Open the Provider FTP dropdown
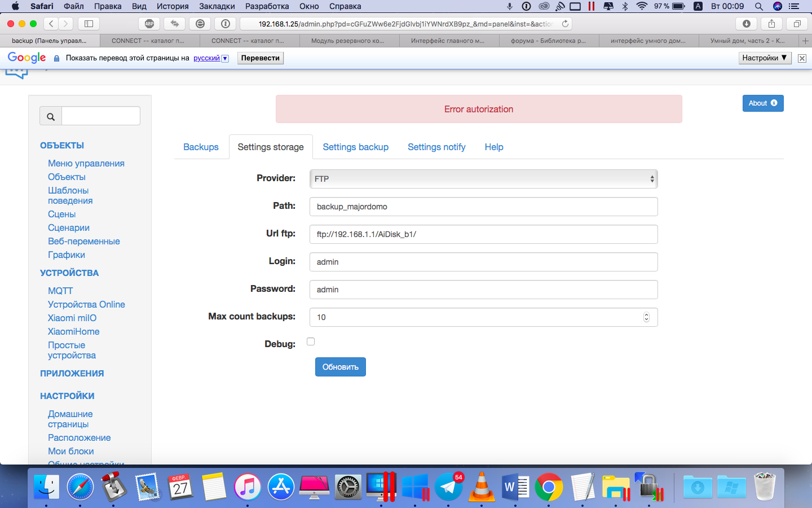This screenshot has height=508, width=812. tap(483, 179)
